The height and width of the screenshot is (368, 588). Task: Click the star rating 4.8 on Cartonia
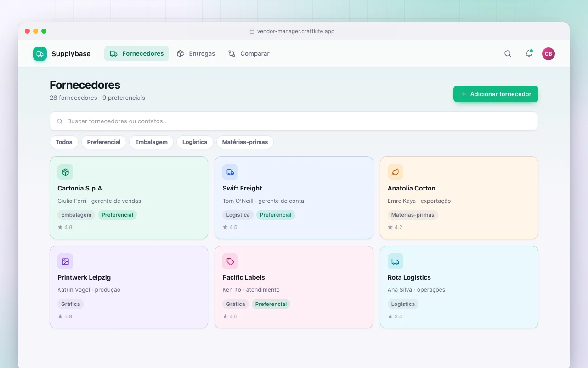tap(65, 227)
